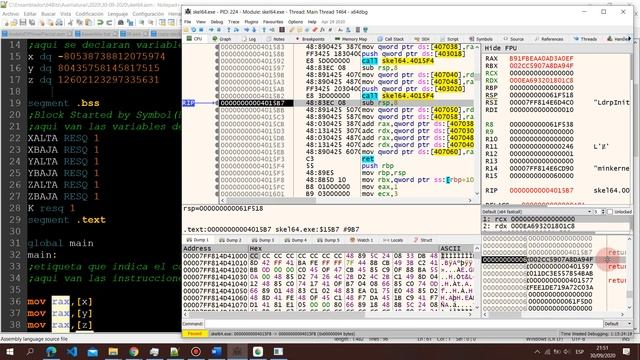Toggle breakpoint bullet on mov rbp,rsp row

tap(217, 173)
